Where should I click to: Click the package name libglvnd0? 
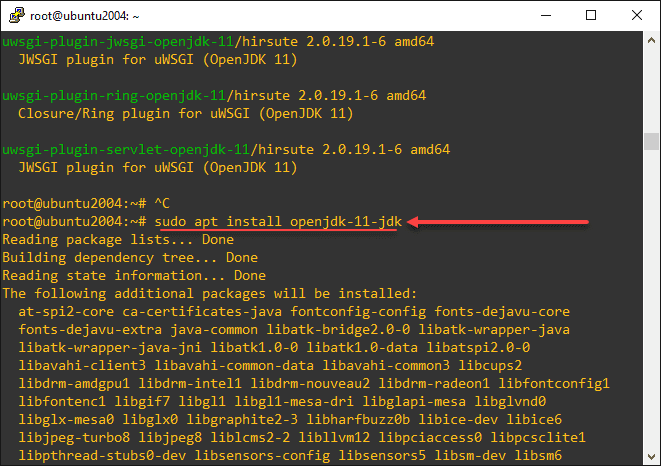(510, 401)
